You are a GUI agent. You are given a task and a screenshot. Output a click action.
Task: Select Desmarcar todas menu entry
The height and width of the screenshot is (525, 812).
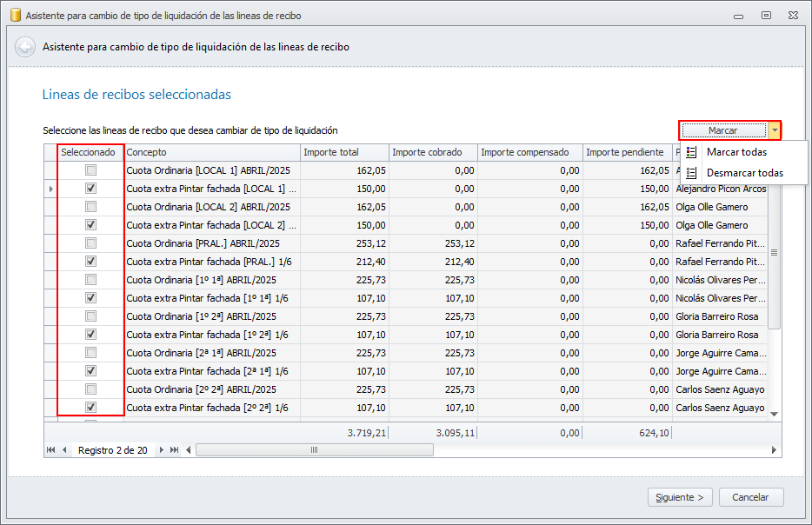(743, 173)
